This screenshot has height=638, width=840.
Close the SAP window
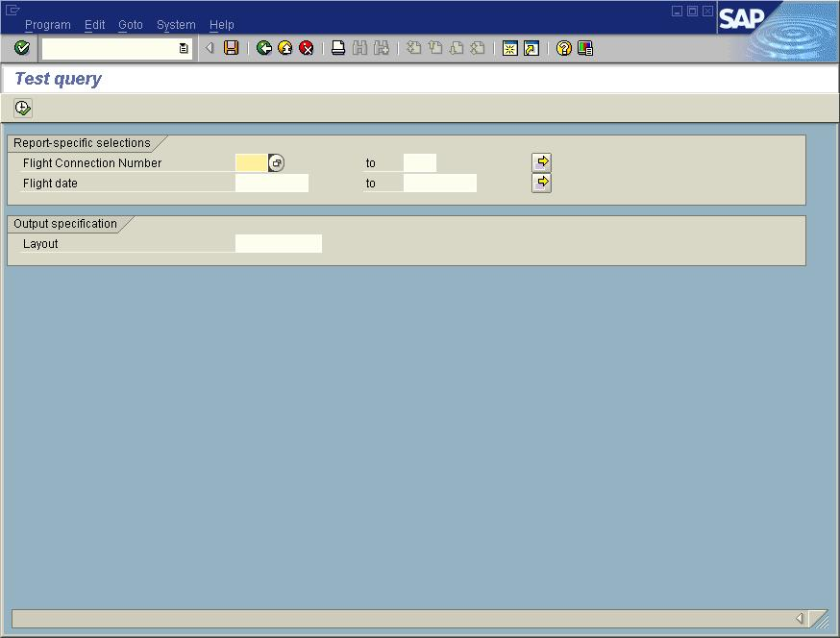point(707,11)
